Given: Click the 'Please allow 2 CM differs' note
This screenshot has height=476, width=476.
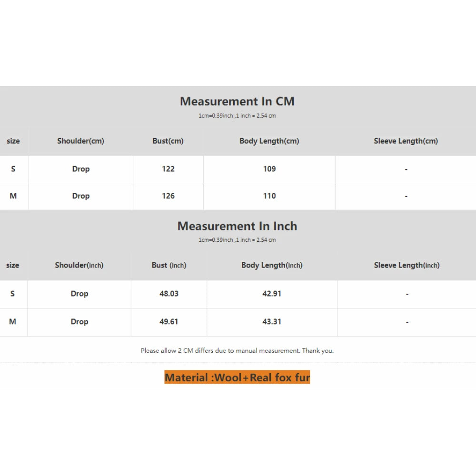Looking at the screenshot, I should pos(237,351).
